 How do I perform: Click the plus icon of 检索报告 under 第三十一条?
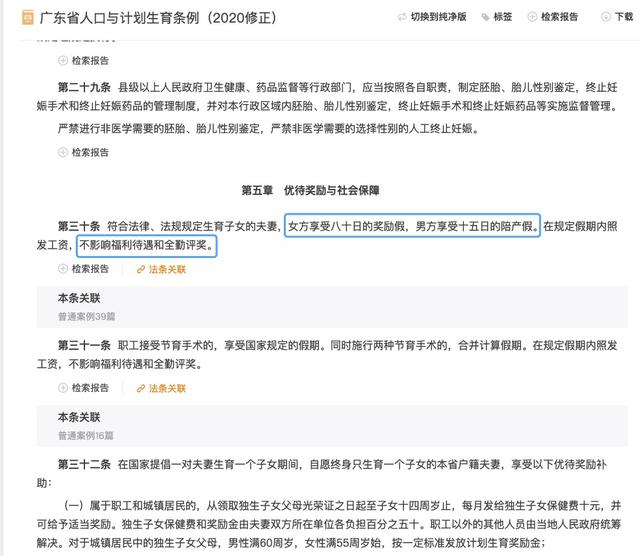pyautogui.click(x=63, y=388)
